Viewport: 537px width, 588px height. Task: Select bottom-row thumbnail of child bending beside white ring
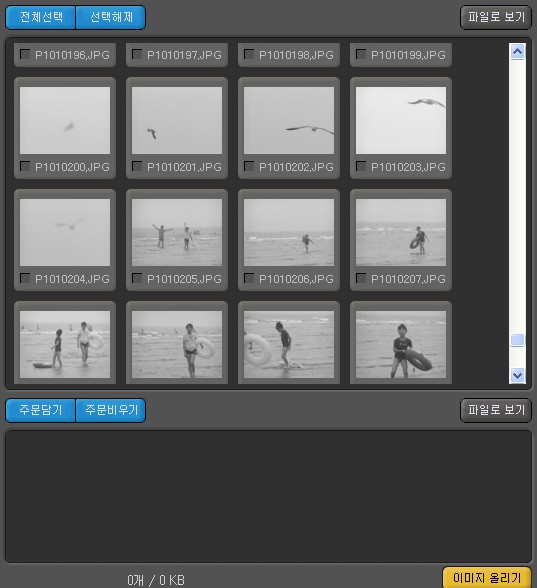tap(289, 344)
